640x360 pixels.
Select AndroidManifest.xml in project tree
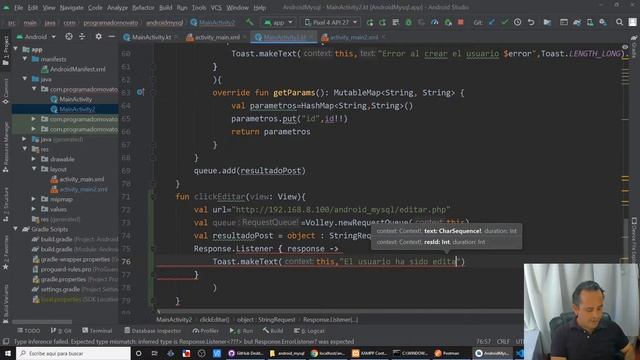click(73, 69)
